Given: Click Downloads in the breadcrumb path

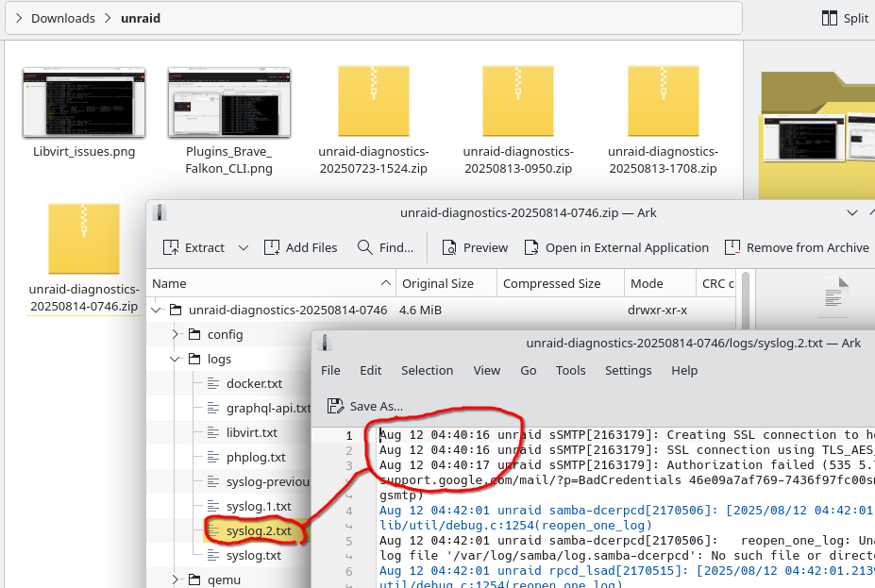Looking at the screenshot, I should click(x=63, y=19).
